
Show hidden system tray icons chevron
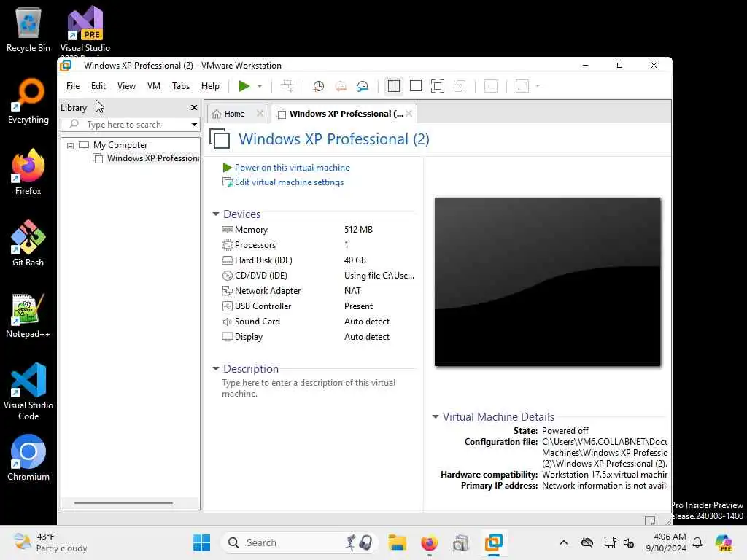[564, 542]
